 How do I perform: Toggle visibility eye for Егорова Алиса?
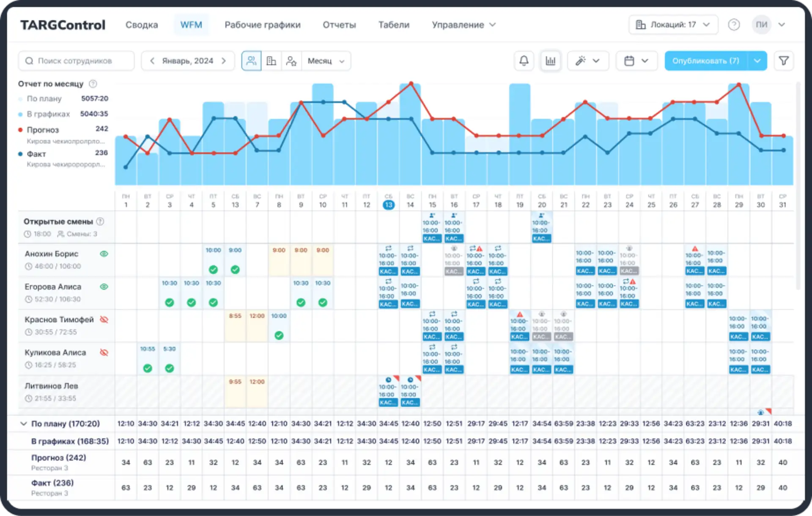pyautogui.click(x=104, y=287)
